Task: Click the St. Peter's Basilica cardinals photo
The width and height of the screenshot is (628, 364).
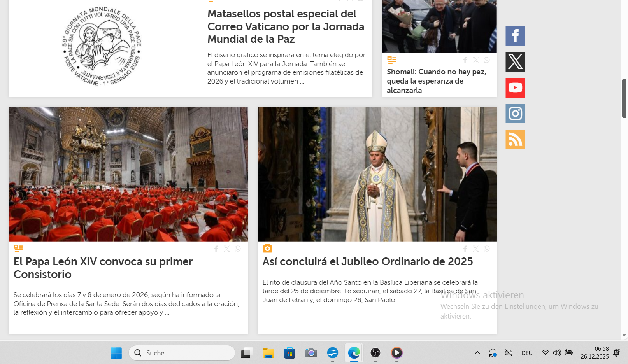Action: pos(128,174)
